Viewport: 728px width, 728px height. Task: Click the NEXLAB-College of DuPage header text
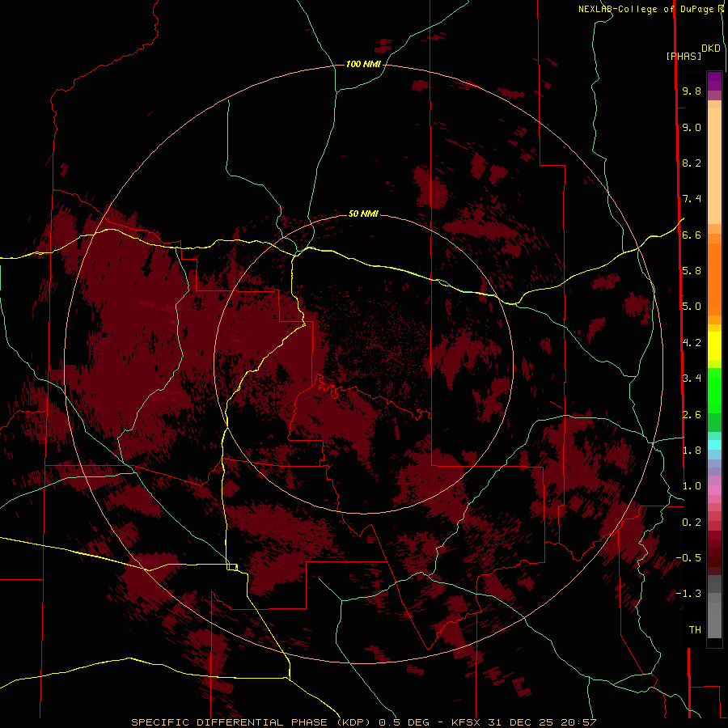point(645,9)
